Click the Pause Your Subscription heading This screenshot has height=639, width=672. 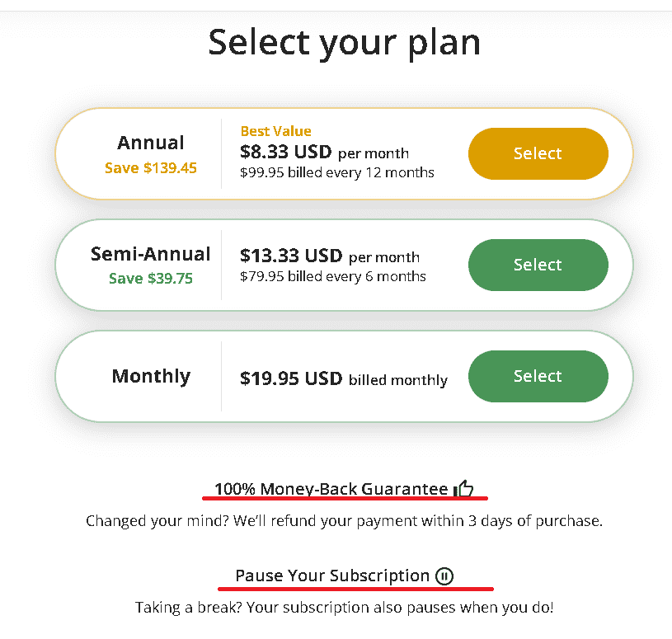[332, 576]
